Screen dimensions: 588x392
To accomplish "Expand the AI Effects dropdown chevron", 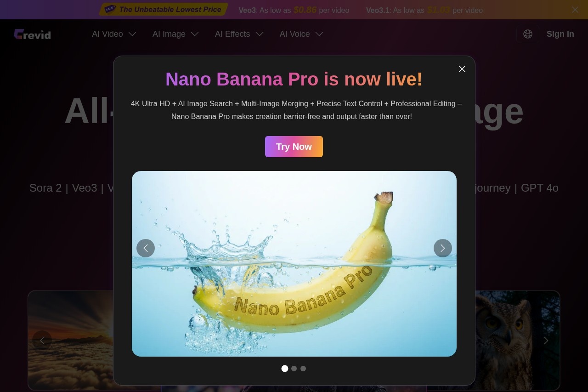I will pos(260,34).
